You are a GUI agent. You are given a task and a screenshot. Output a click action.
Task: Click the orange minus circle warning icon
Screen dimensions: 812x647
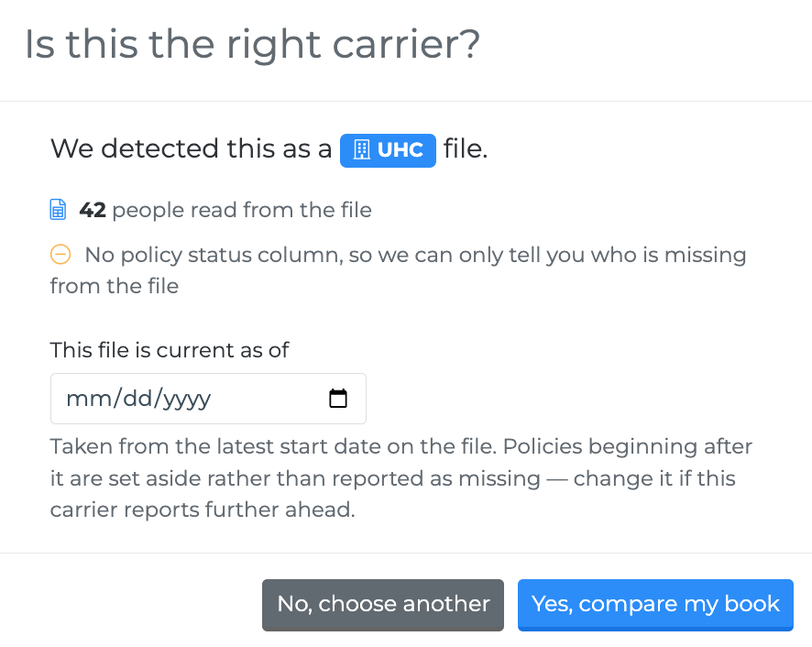click(x=60, y=255)
